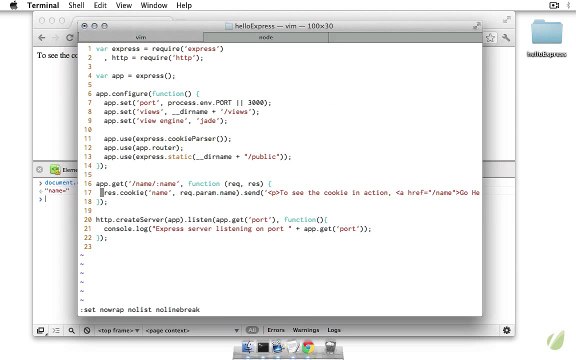Open the Elements panel in DevTools
The image size is (576, 360).
63,170
